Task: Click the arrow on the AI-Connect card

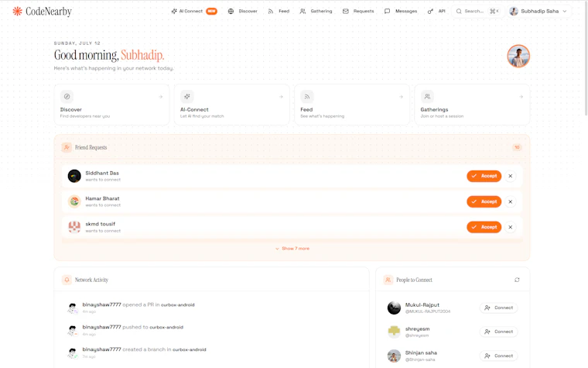Action: pyautogui.click(x=281, y=97)
